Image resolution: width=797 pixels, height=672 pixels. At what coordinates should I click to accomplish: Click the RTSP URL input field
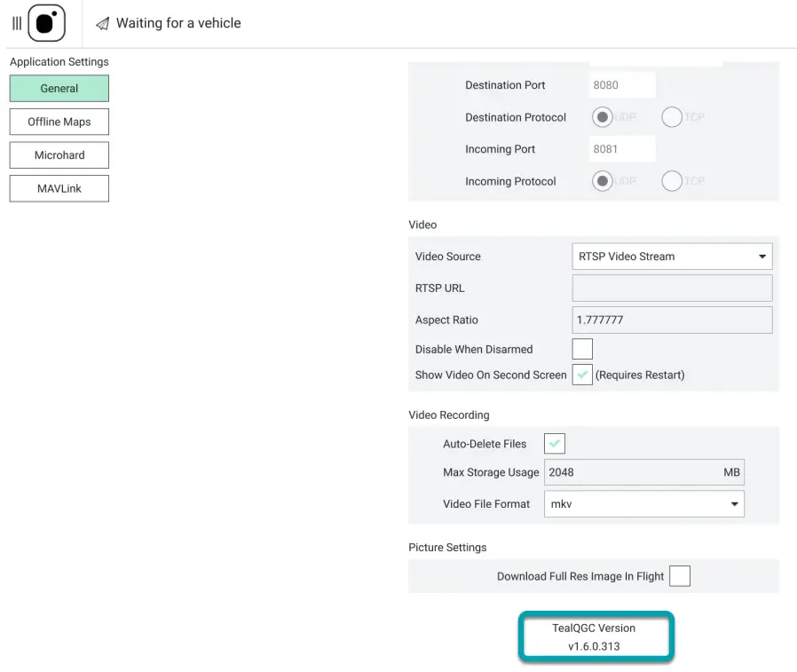(672, 289)
